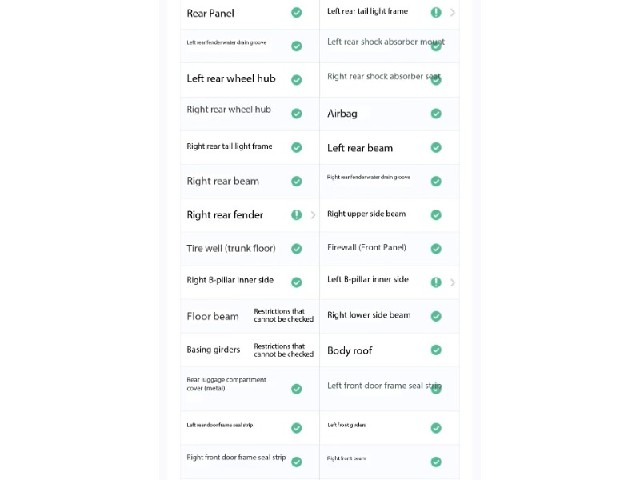Select the Floor beam row label

point(212,316)
